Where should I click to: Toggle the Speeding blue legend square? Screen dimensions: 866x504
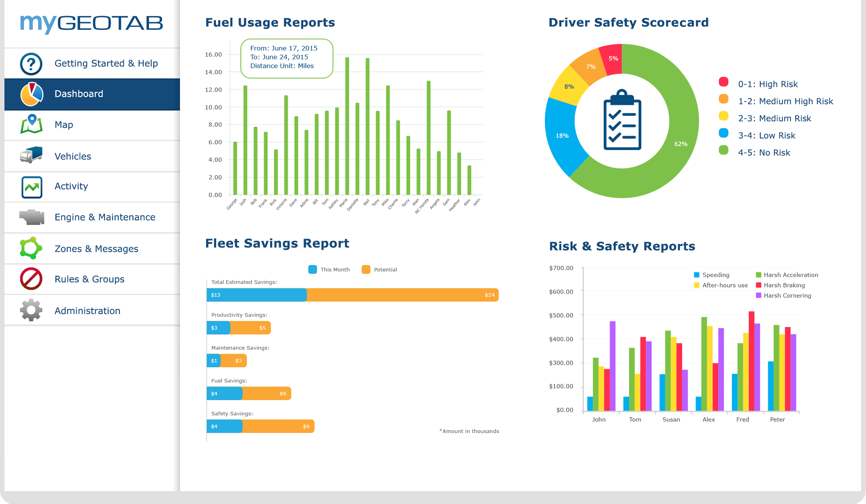(x=696, y=275)
